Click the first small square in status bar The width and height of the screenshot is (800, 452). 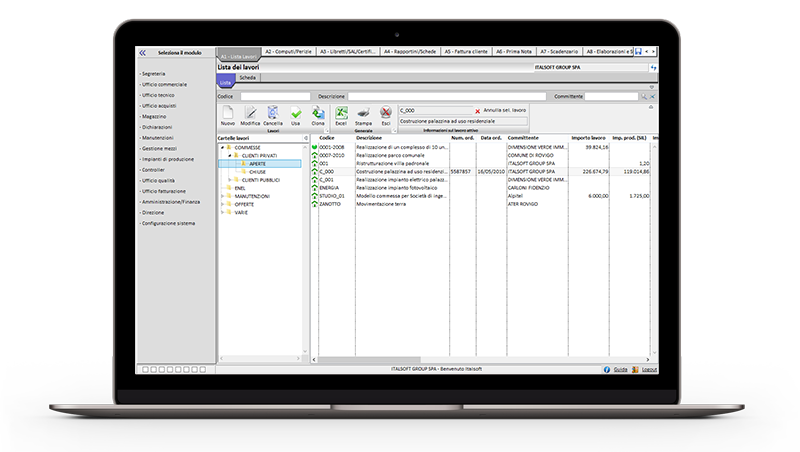(x=145, y=369)
